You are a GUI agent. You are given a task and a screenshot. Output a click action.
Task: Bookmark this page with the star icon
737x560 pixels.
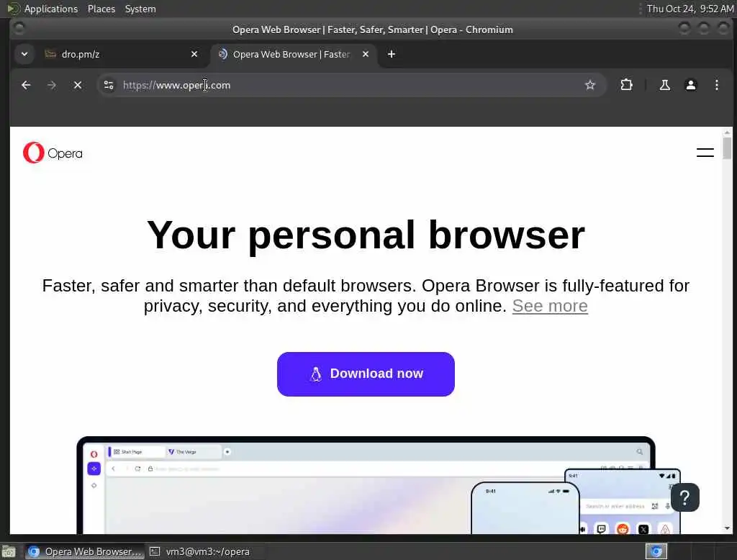[x=590, y=85]
